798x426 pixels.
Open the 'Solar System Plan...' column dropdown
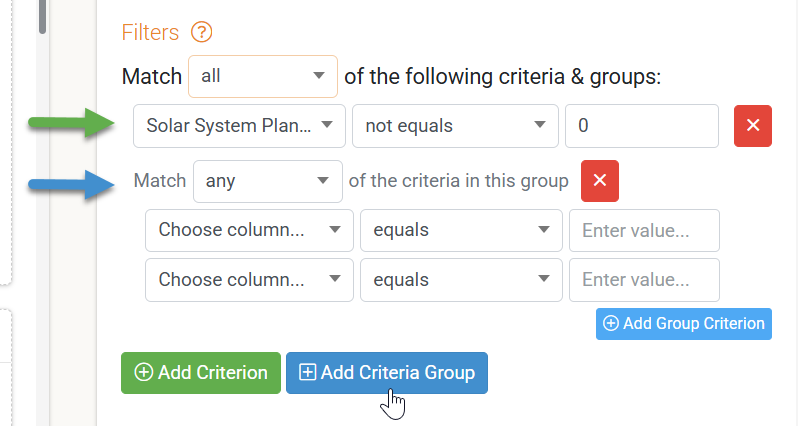tap(239, 126)
